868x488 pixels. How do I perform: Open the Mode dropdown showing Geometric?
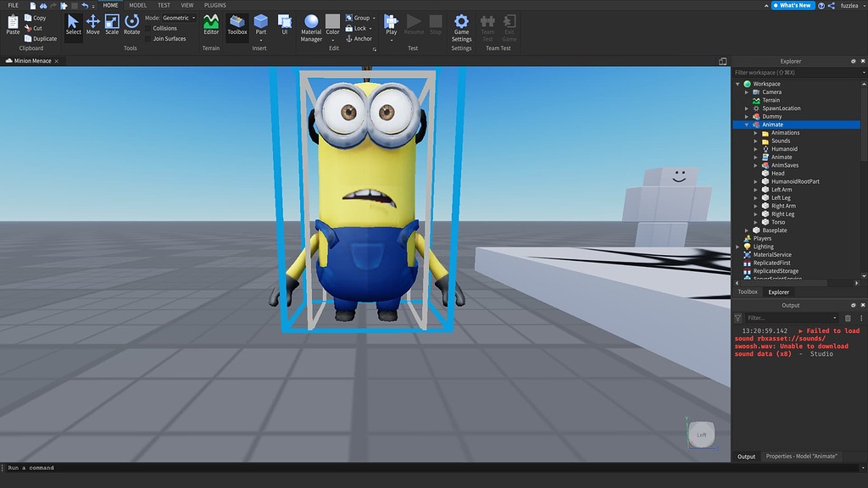point(181,17)
